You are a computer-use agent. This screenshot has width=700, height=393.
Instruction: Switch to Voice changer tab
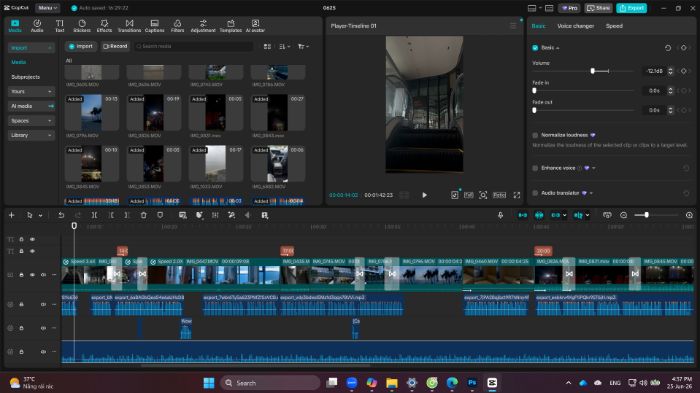[575, 26]
